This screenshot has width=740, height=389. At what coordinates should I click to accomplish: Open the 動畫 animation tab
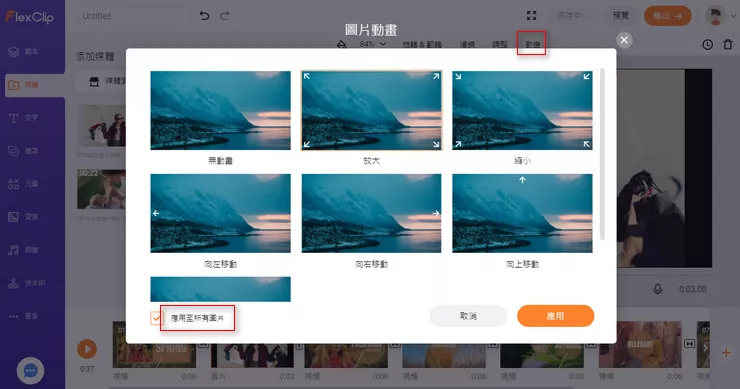tap(532, 44)
